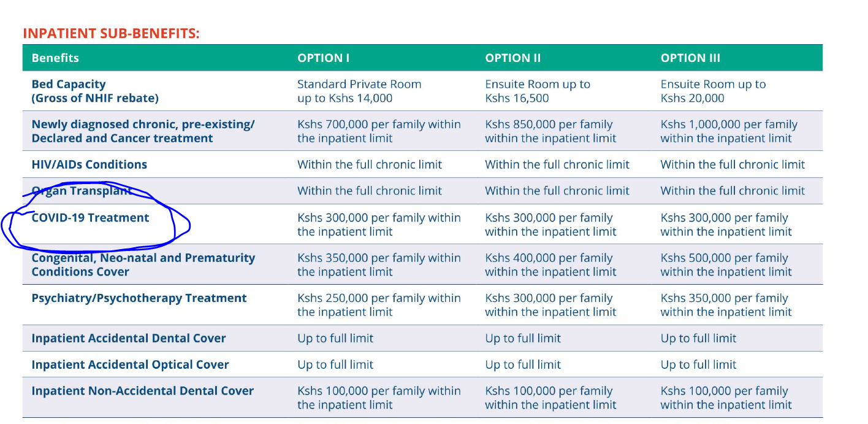Select the Psychiatry/Psychotherapy Treatment row label
The image size is (868, 424).
click(139, 298)
